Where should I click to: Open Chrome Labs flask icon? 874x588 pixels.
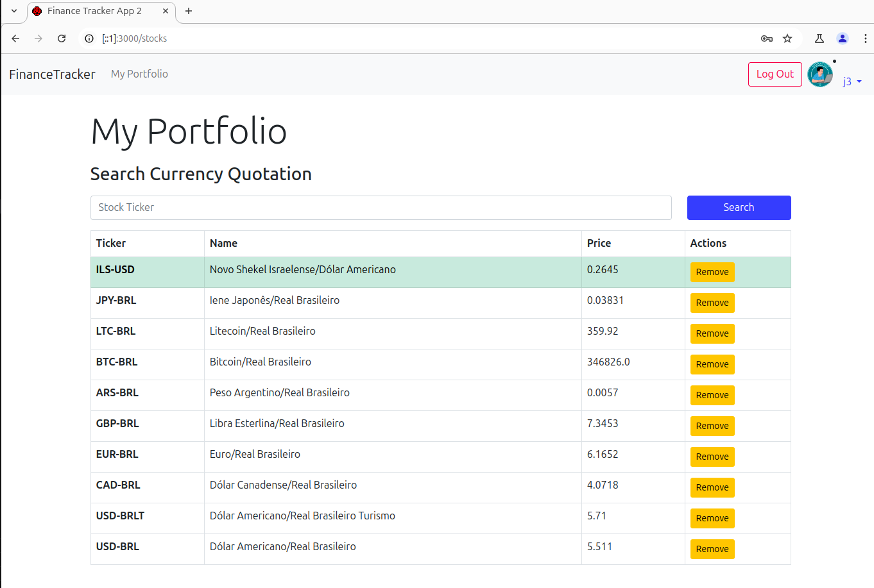click(x=819, y=38)
